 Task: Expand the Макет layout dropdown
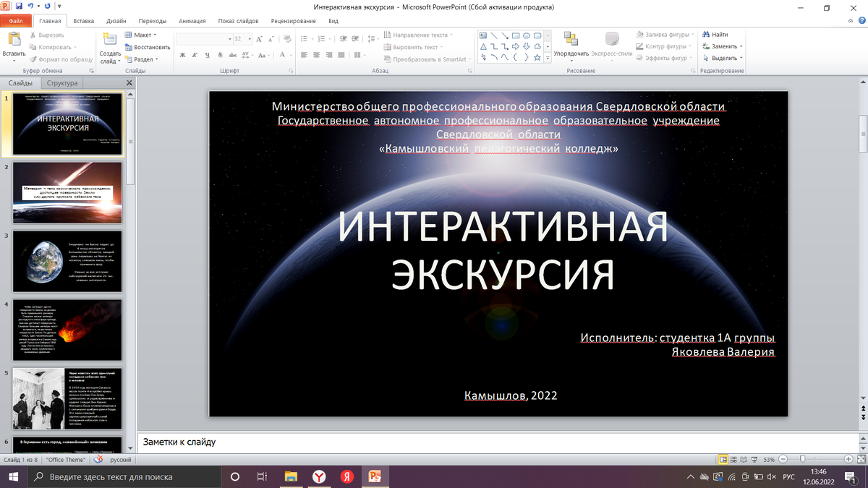[x=139, y=35]
